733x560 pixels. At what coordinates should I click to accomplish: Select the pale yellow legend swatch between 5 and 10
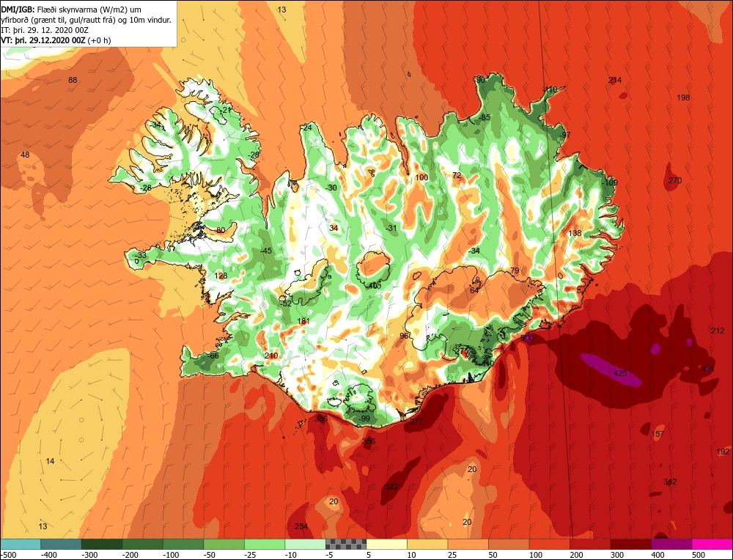(386, 544)
